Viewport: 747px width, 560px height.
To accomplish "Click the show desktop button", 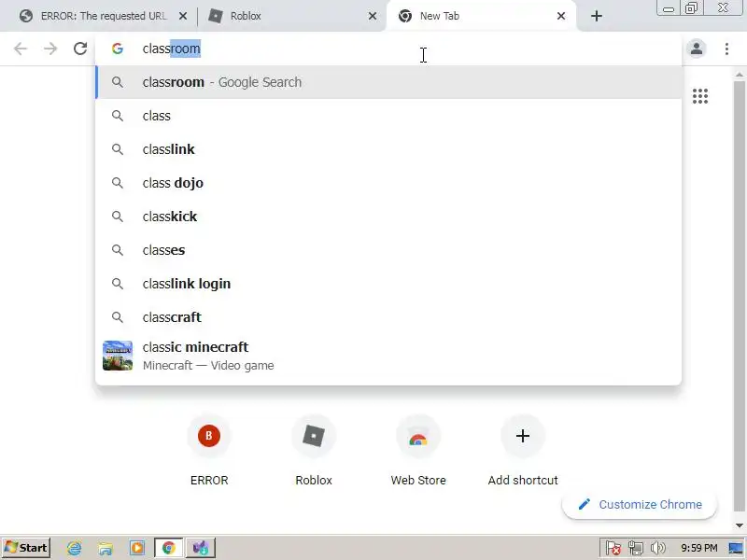I will click(x=737, y=548).
